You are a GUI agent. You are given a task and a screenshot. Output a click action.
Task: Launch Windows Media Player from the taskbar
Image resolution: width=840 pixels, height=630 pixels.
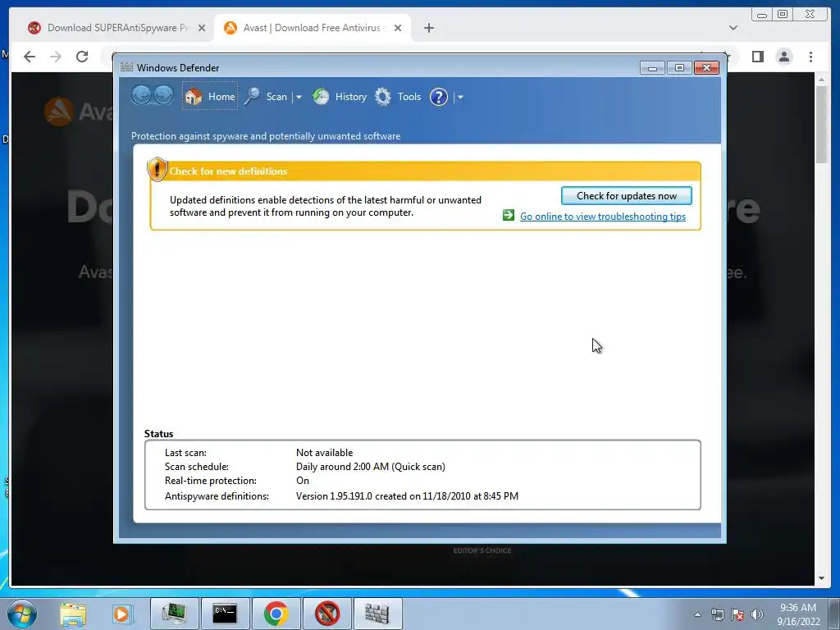(122, 614)
